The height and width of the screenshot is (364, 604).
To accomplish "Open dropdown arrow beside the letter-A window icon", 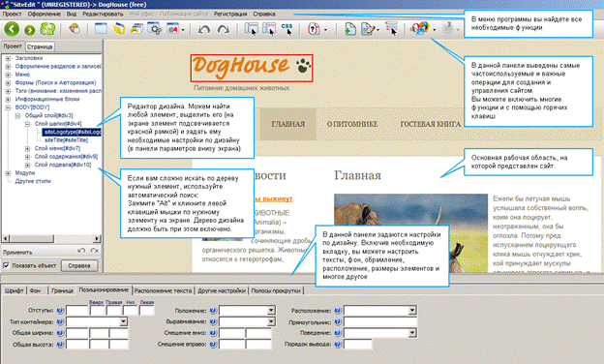I will [183, 30].
